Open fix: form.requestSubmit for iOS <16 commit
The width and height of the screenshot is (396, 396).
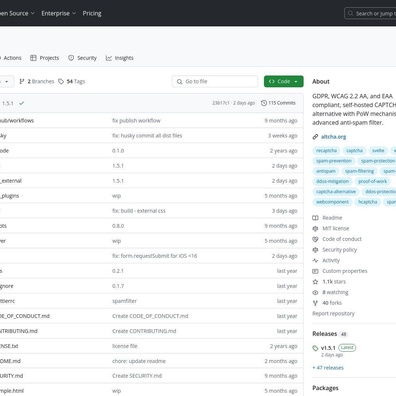155,256
